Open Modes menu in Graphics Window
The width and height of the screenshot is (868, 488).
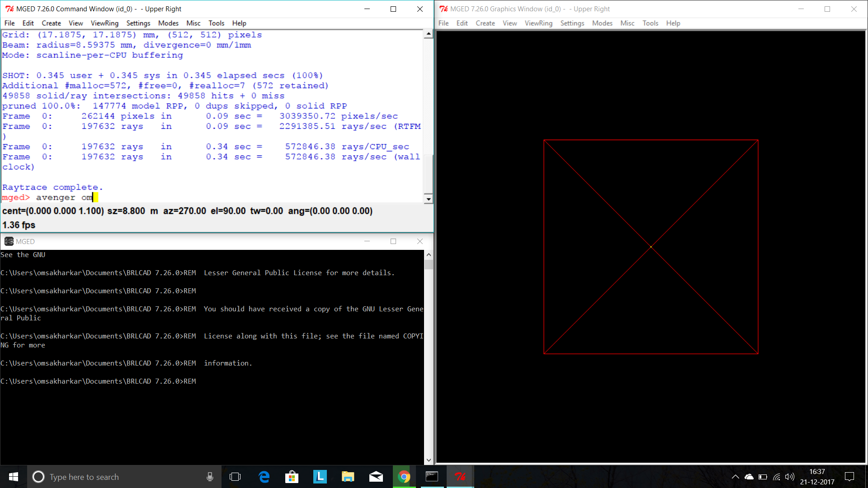(x=602, y=23)
